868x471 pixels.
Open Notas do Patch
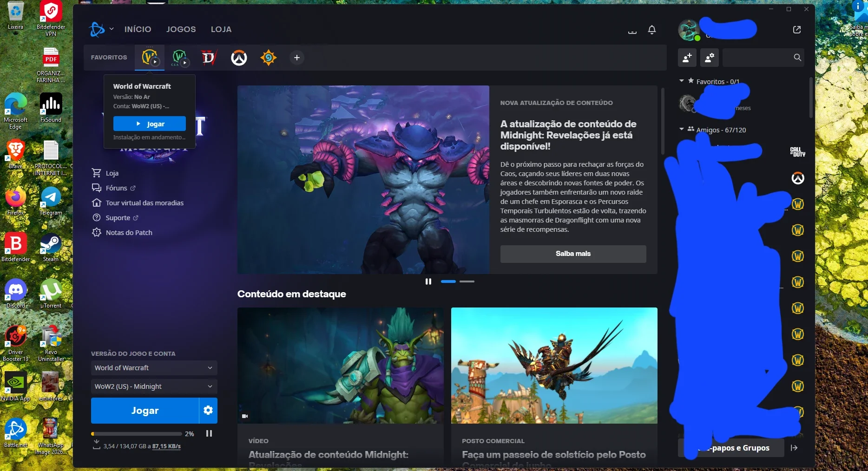122,233
